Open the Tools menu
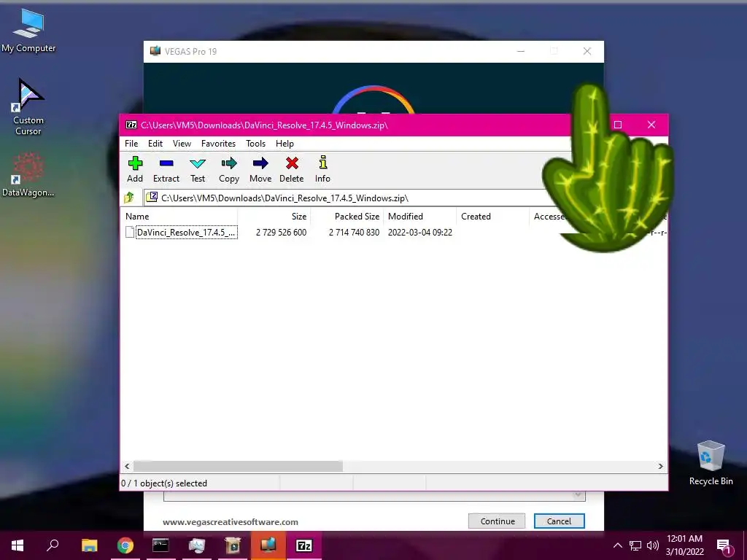 point(256,144)
